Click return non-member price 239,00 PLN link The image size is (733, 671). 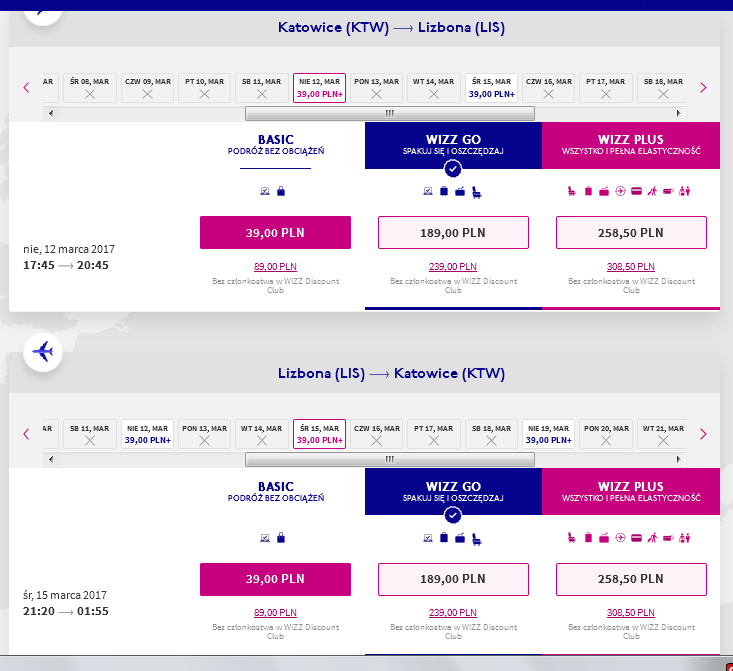point(453,613)
